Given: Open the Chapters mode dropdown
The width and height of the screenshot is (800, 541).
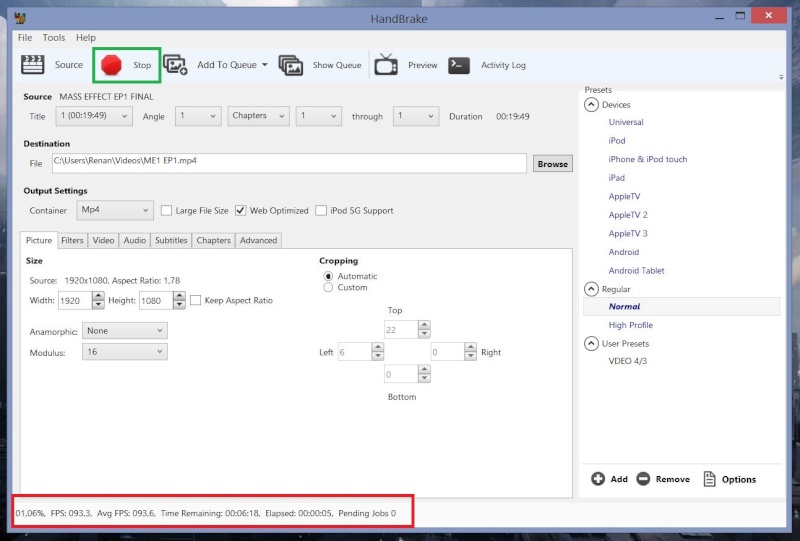Looking at the screenshot, I should (258, 116).
